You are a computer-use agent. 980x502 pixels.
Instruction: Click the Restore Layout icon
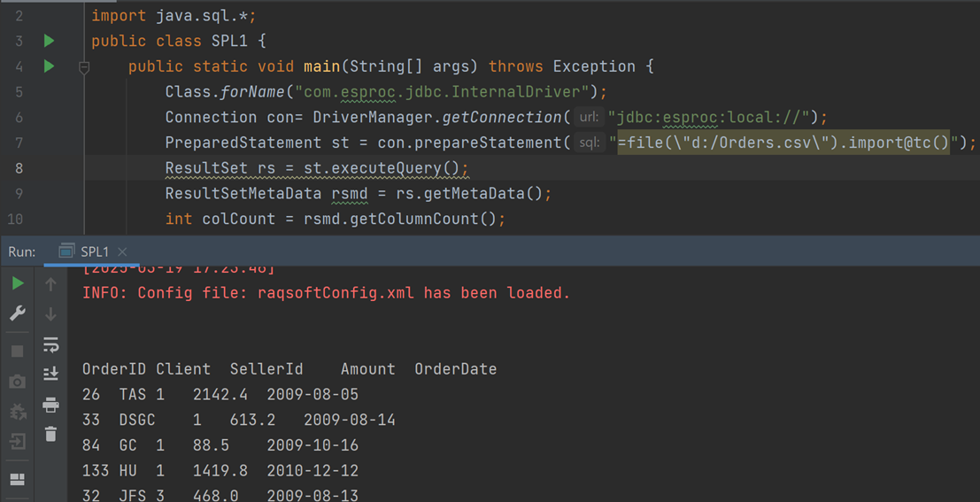coord(18,480)
